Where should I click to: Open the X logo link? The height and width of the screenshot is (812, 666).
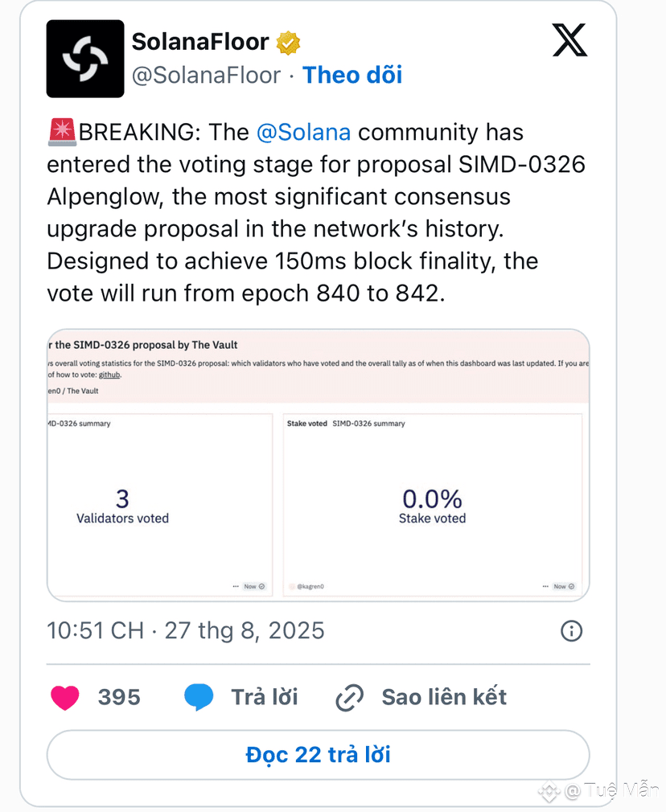click(x=569, y=40)
